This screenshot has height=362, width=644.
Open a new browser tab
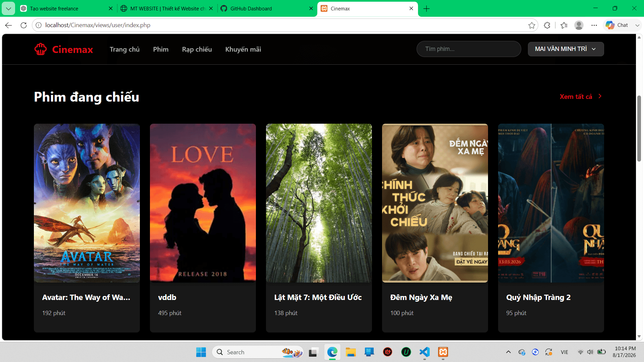pos(427,9)
